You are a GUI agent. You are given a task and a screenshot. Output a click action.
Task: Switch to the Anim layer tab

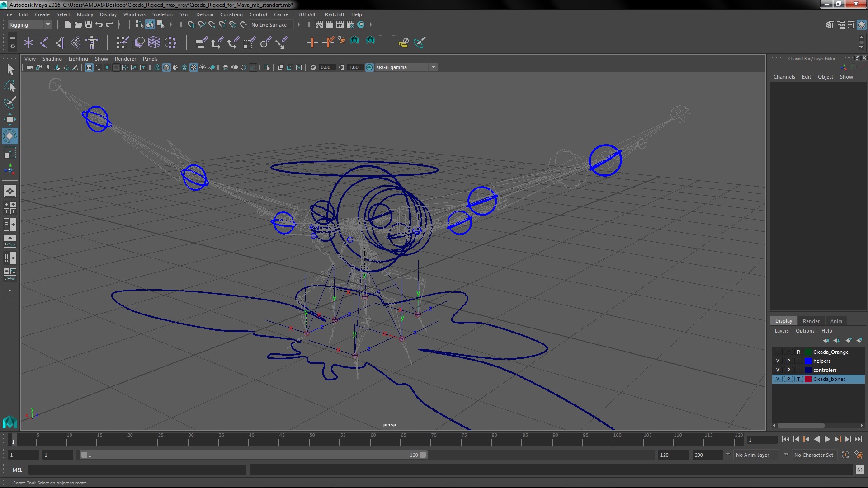836,321
